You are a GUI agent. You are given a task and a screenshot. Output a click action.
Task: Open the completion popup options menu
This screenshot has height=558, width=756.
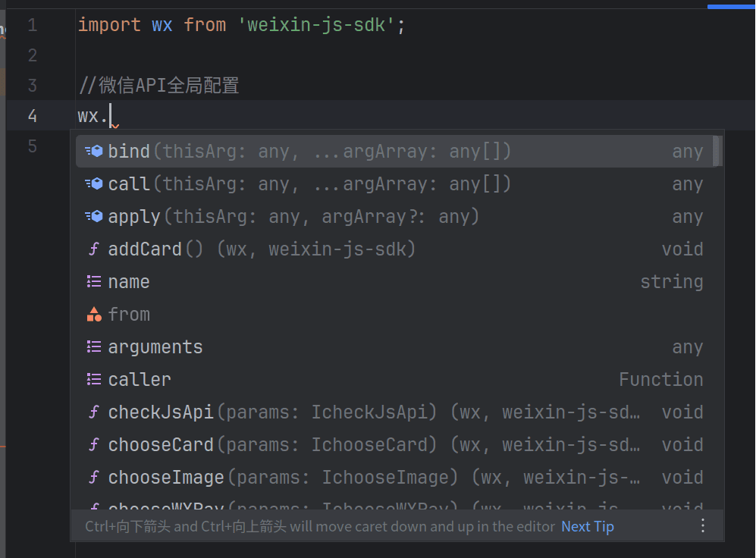click(703, 525)
